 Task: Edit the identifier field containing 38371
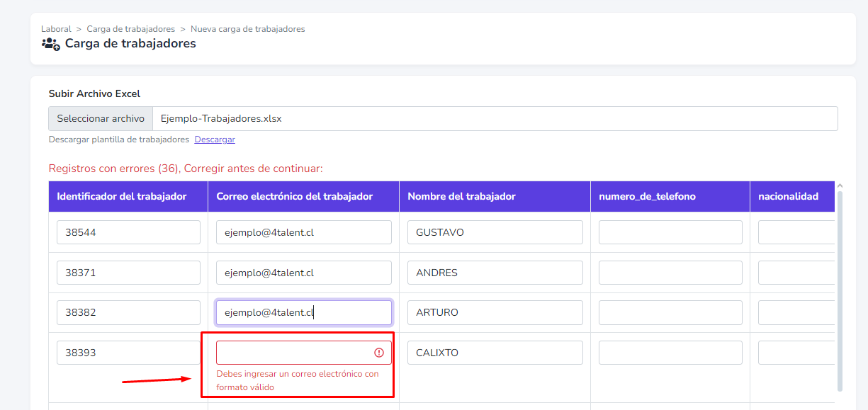pos(128,273)
